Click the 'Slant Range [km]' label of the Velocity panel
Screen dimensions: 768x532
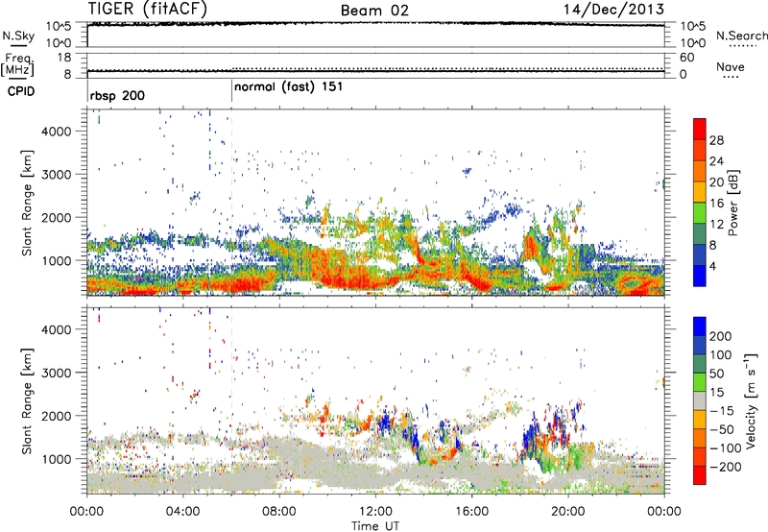coord(27,400)
